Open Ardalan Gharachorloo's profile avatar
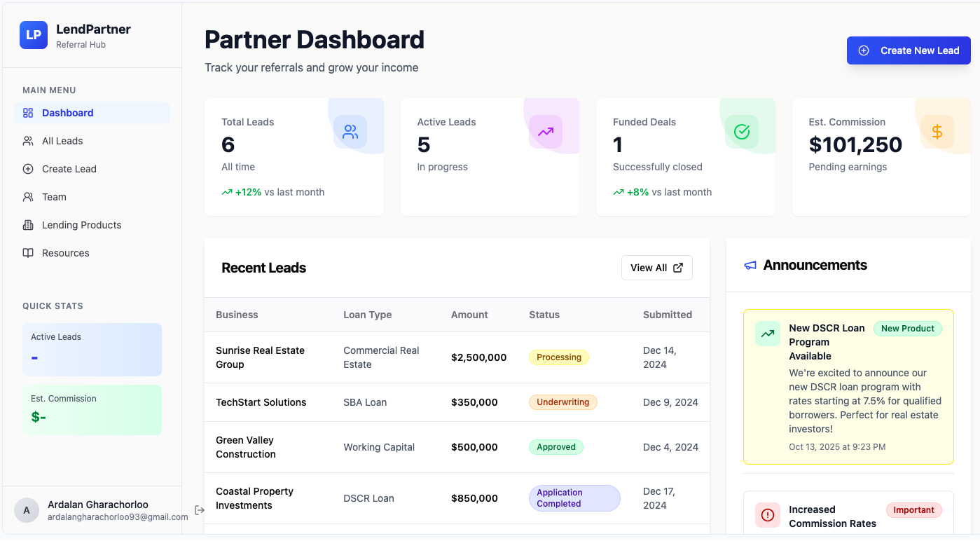980x541 pixels. (27, 510)
